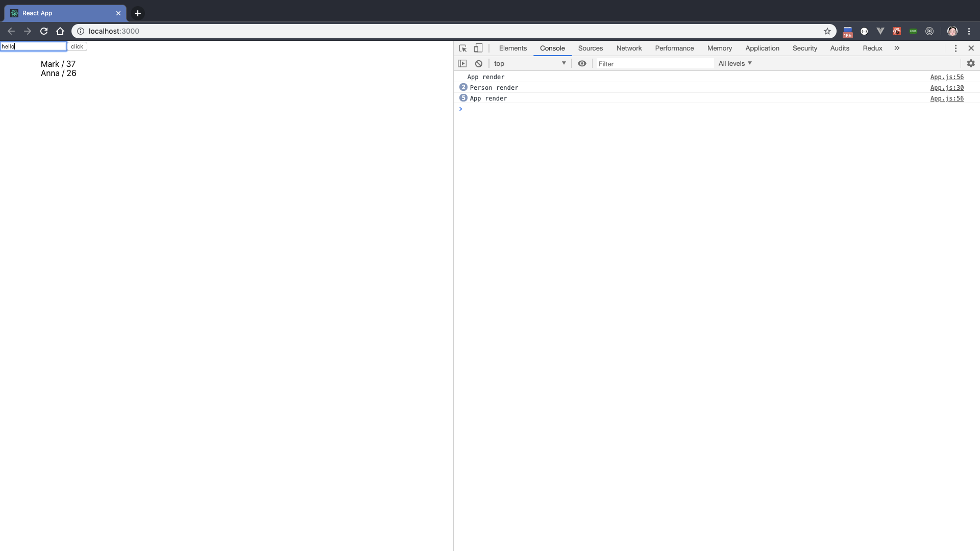Open the App.js:30 source link

(946, 88)
